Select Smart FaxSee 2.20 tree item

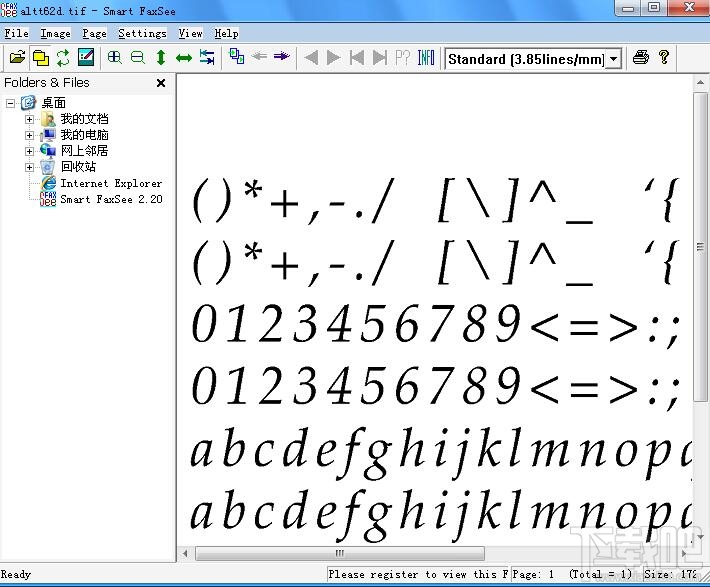(x=111, y=199)
